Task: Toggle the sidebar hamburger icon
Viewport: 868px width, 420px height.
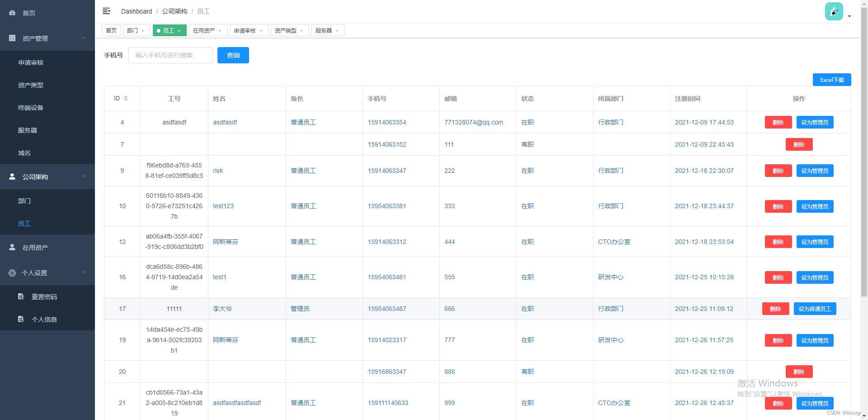Action: (x=106, y=11)
